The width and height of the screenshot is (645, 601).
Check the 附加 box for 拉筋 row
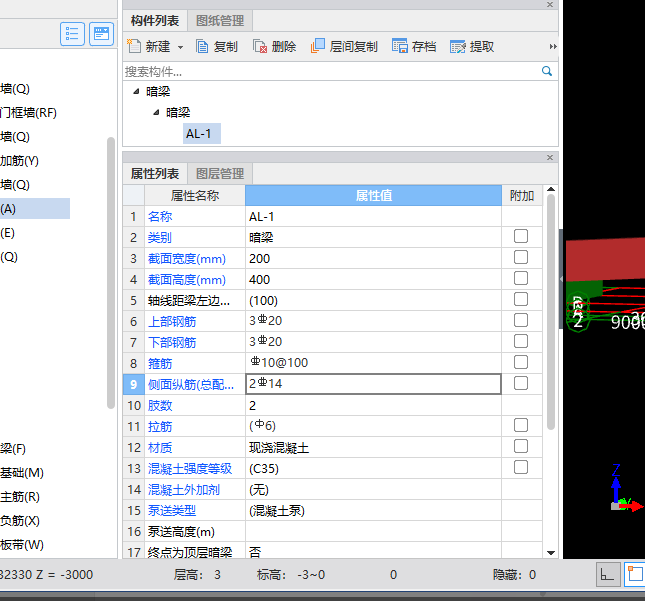[x=521, y=425]
